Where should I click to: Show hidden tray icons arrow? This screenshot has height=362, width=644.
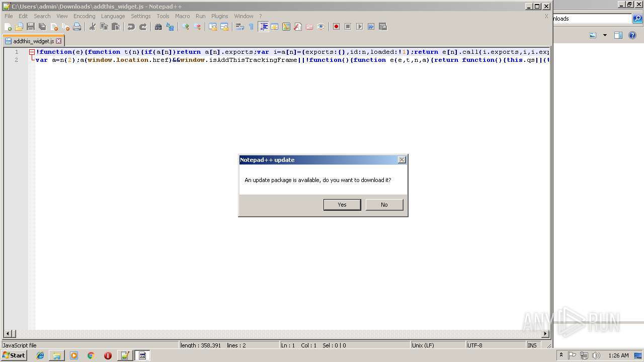pos(561,355)
